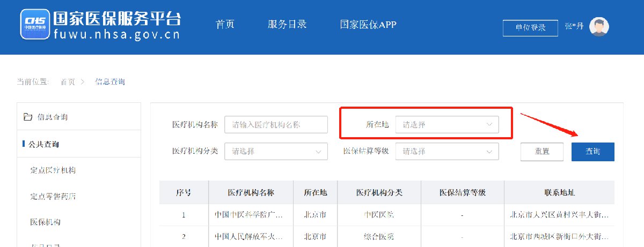This screenshot has height=247, width=644.
Task: Select the 中国人民解放军火… table cell
Action: pyautogui.click(x=251, y=236)
